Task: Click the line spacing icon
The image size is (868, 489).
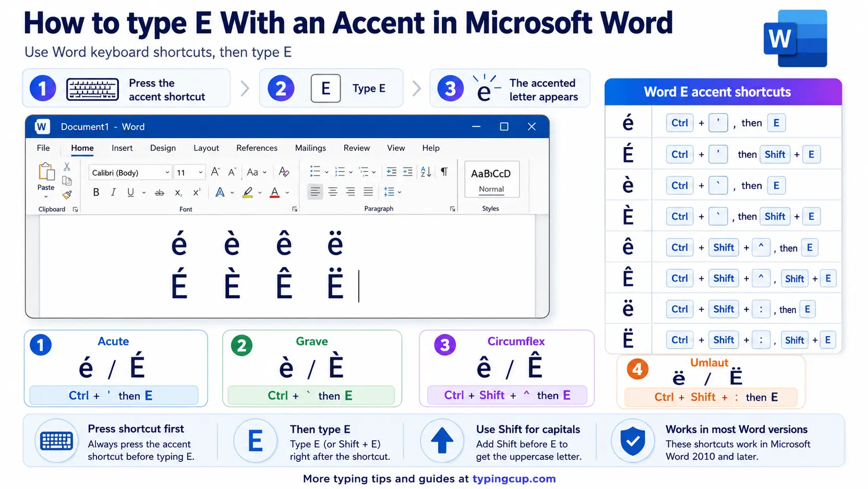Action: click(389, 192)
